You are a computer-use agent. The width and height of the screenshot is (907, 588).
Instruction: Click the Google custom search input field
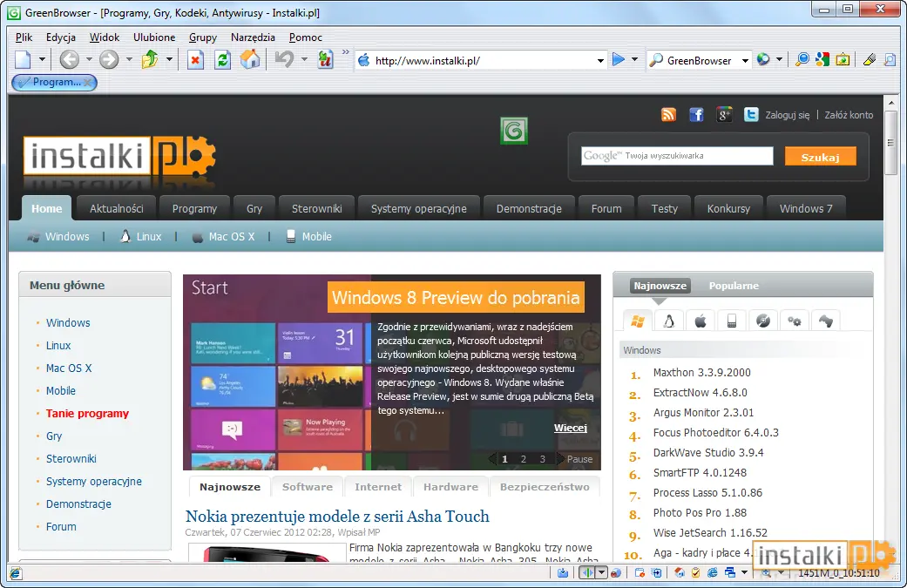pyautogui.click(x=677, y=156)
